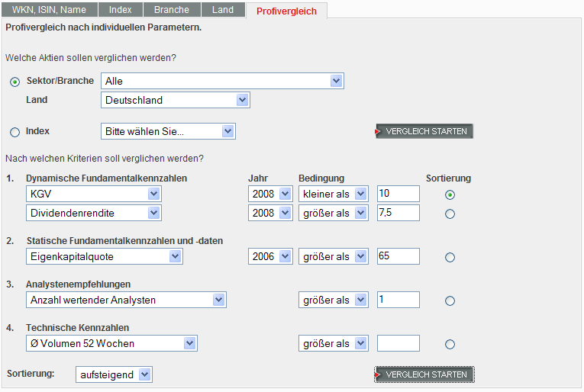The image size is (584, 392).
Task: Choose sorting by Dividendenrendite radio button
Action: pyautogui.click(x=450, y=214)
